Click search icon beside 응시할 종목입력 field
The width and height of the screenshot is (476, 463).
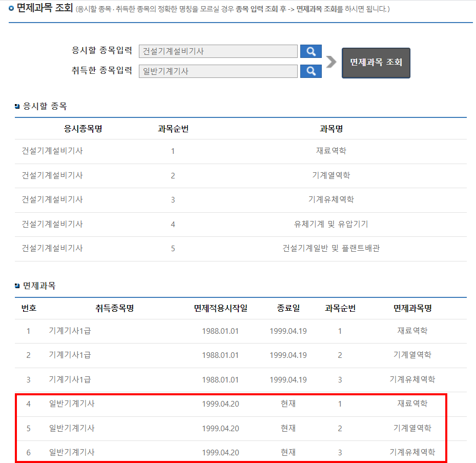pos(311,51)
